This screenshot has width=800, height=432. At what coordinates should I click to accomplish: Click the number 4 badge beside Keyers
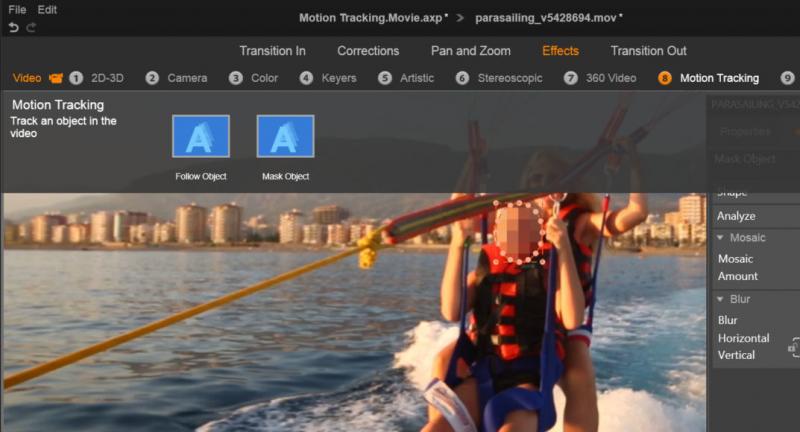pos(306,78)
